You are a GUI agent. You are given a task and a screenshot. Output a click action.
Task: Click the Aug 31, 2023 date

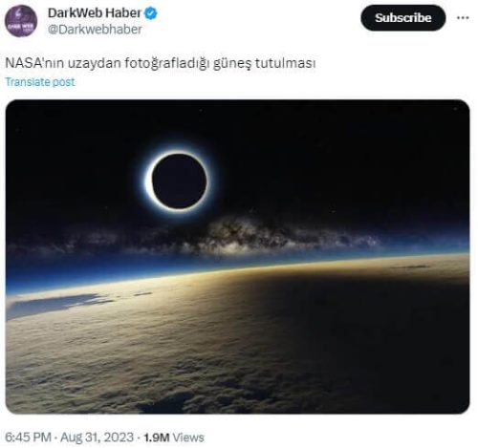click(97, 437)
